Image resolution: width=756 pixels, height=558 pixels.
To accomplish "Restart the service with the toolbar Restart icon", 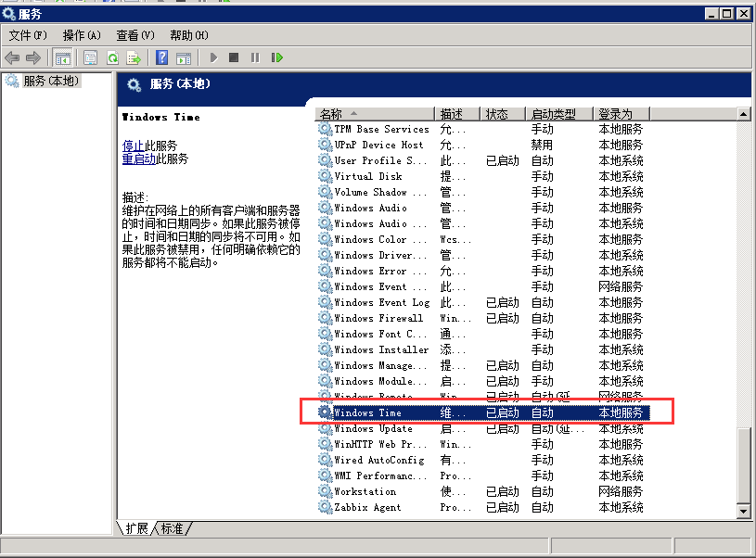I will point(276,57).
